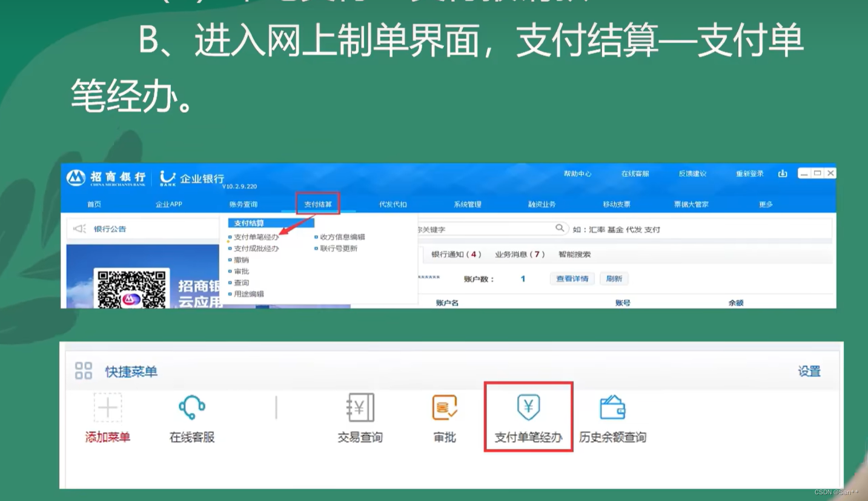
Task: Click the 快捷菜单 grid icon
Action: (x=84, y=371)
